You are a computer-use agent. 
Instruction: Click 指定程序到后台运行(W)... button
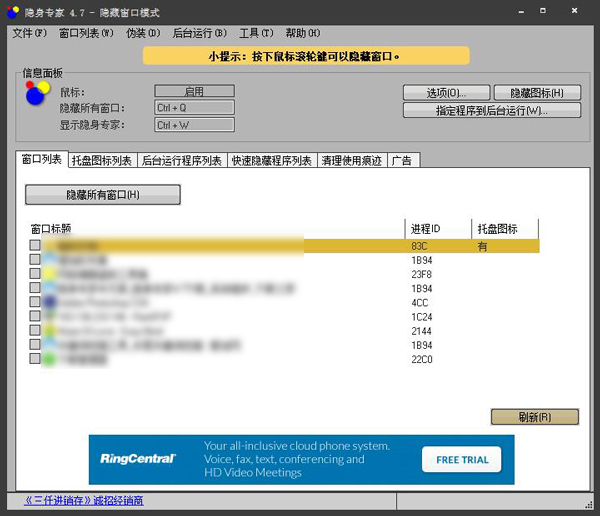pos(492,111)
